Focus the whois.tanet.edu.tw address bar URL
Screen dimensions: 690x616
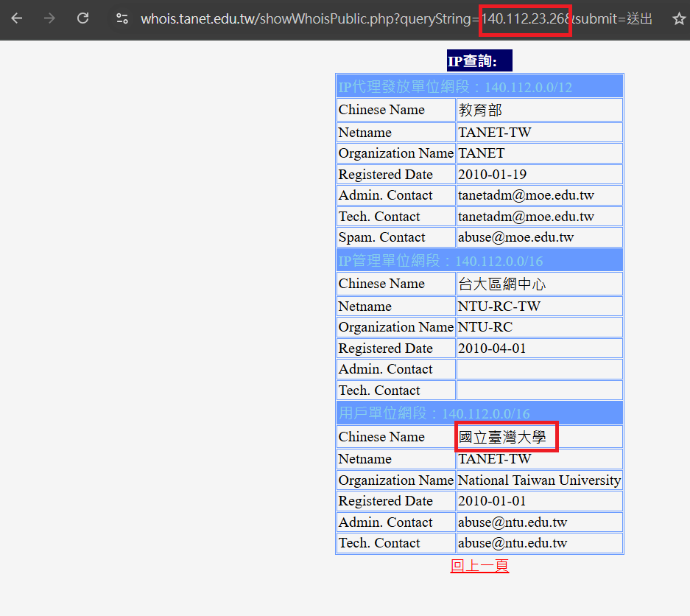pos(396,18)
